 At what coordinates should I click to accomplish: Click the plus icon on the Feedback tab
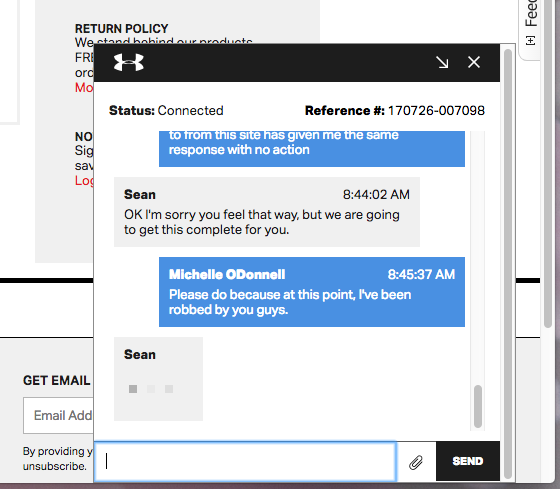point(531,40)
